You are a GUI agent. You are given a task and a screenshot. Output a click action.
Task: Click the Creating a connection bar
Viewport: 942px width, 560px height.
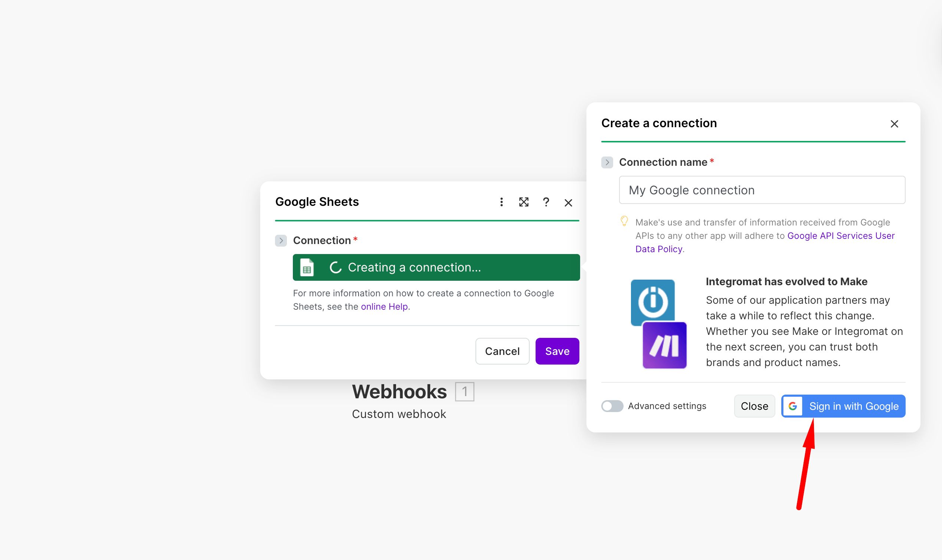click(436, 267)
